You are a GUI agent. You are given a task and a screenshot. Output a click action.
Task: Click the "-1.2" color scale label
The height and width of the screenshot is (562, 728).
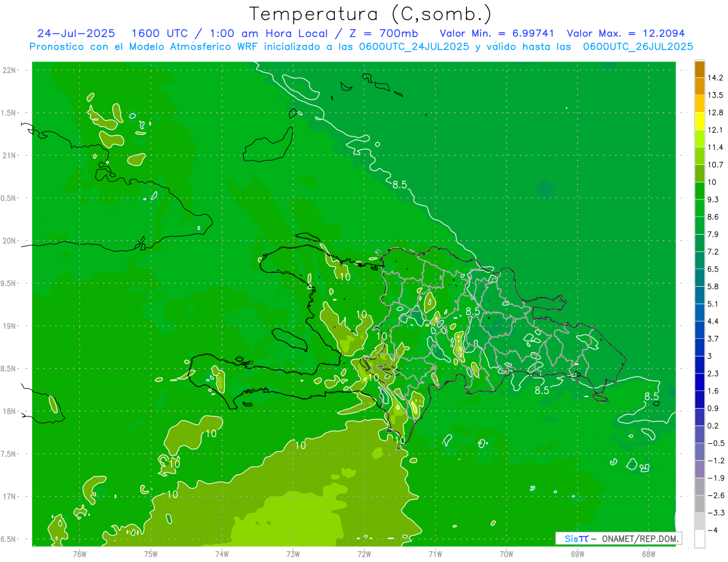point(715,461)
